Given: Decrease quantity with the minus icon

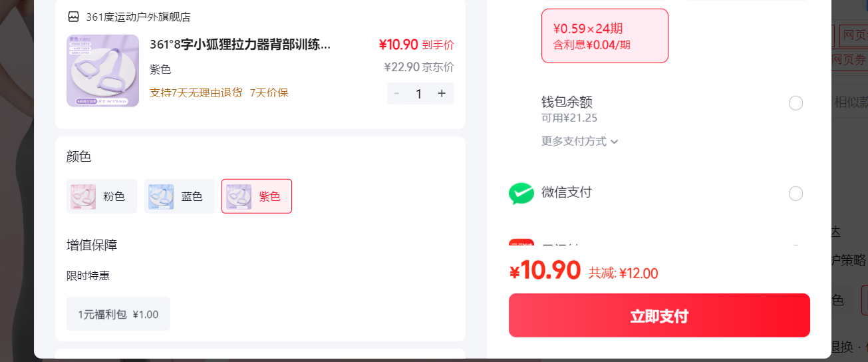Looking at the screenshot, I should [x=397, y=93].
